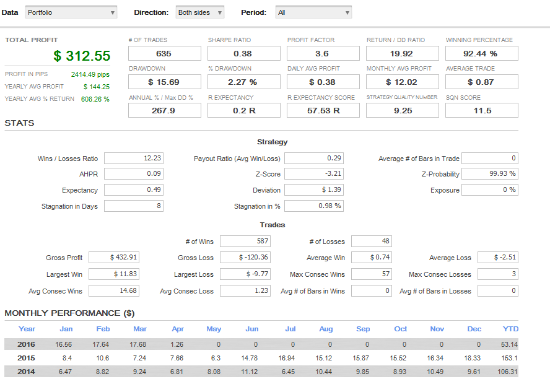Click total profit value $ 312.55
550x392 pixels.
tap(82, 56)
